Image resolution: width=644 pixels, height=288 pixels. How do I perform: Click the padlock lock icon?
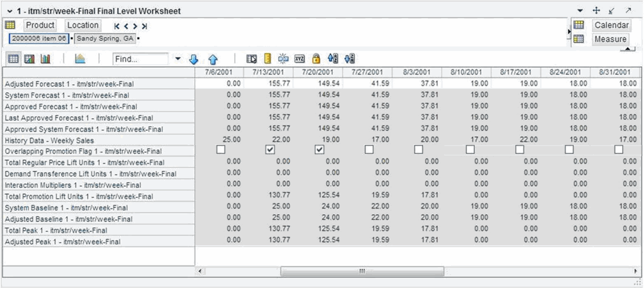316,59
